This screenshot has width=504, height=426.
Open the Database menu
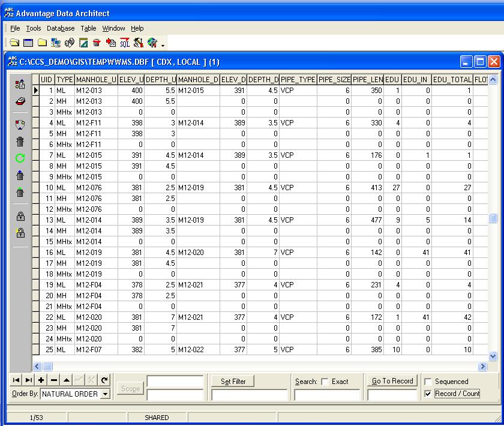(61, 28)
